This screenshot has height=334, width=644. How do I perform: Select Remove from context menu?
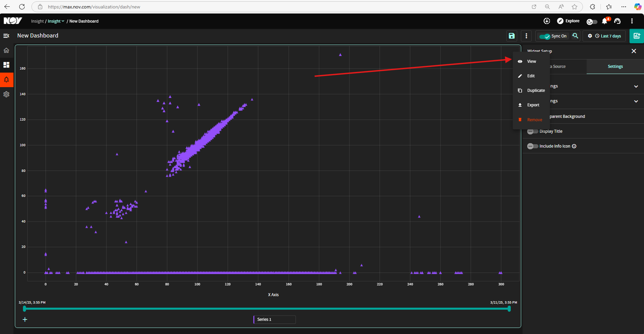point(531,120)
